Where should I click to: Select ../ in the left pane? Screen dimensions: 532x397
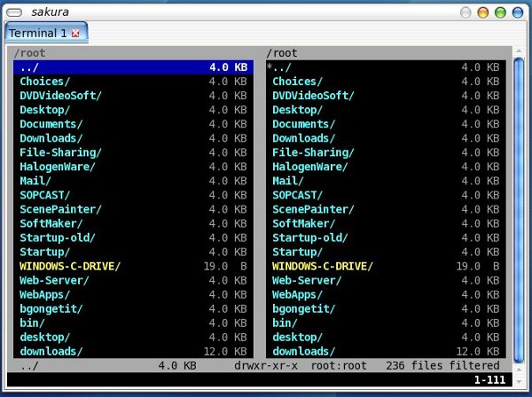tap(133, 67)
